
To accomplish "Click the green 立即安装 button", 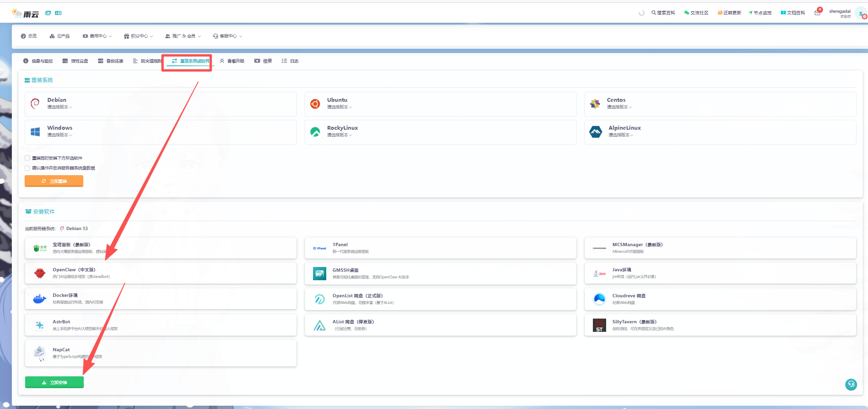I will (x=54, y=382).
